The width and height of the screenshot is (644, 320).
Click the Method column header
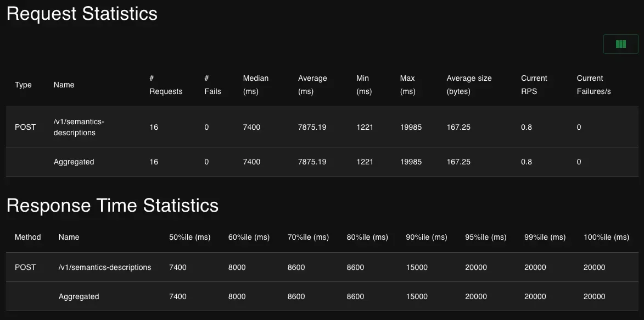pyautogui.click(x=27, y=237)
